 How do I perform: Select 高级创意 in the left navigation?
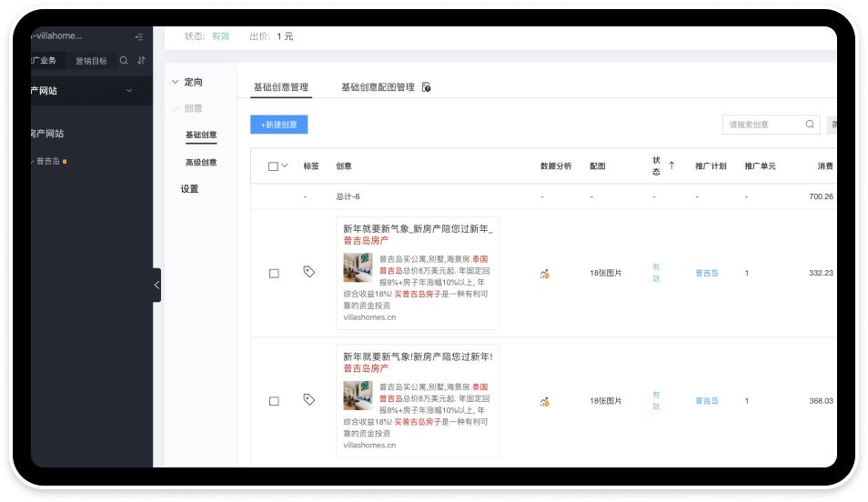(201, 163)
